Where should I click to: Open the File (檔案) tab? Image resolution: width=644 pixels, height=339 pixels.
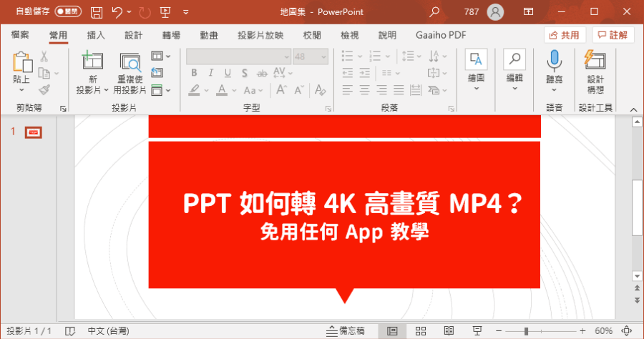pos(20,35)
